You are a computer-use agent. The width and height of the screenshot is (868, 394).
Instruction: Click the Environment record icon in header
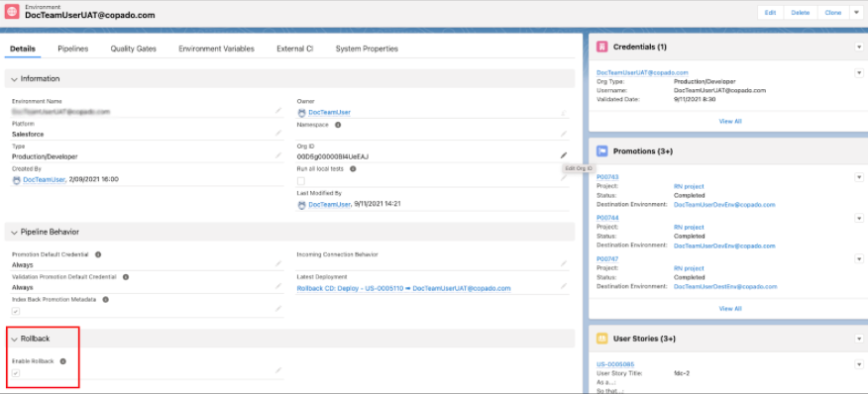(x=12, y=12)
